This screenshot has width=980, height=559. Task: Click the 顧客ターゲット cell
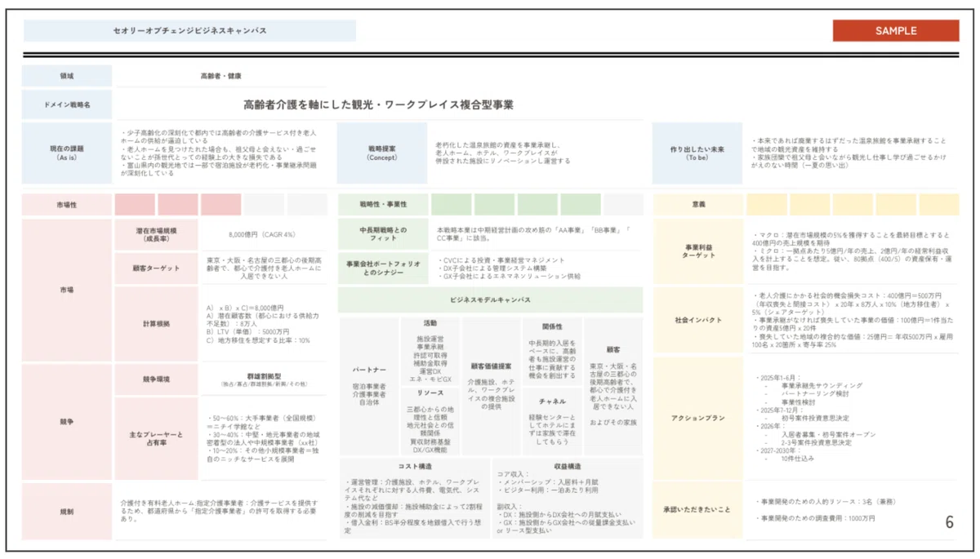click(156, 268)
